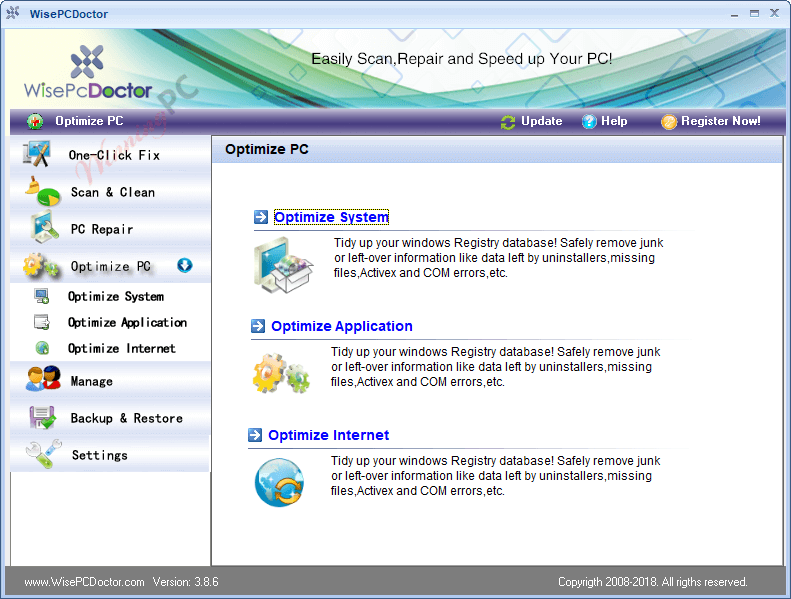791x599 pixels.
Task: Click the WisePCDoctor title bar logo icon
Action: (13, 13)
